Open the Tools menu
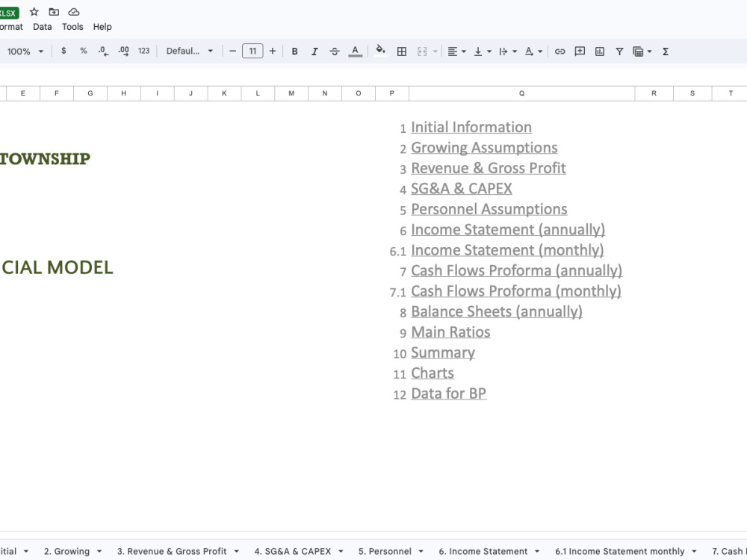Screen dimensions: 747x560 tap(72, 27)
